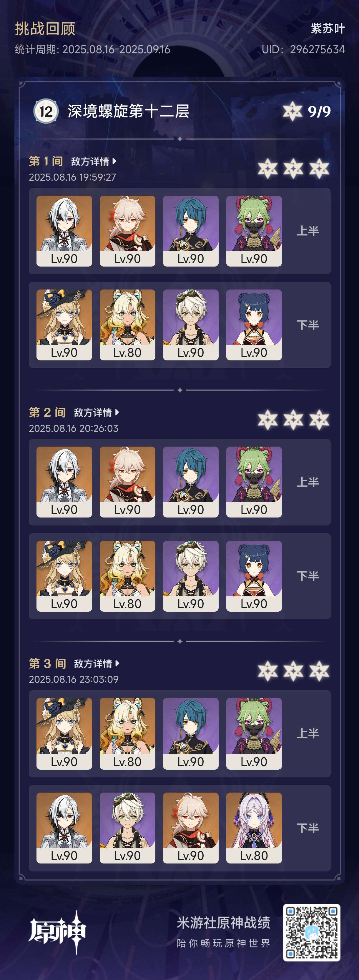Select last star of chamber 2 rating
This screenshot has height=980, width=359.
click(319, 420)
